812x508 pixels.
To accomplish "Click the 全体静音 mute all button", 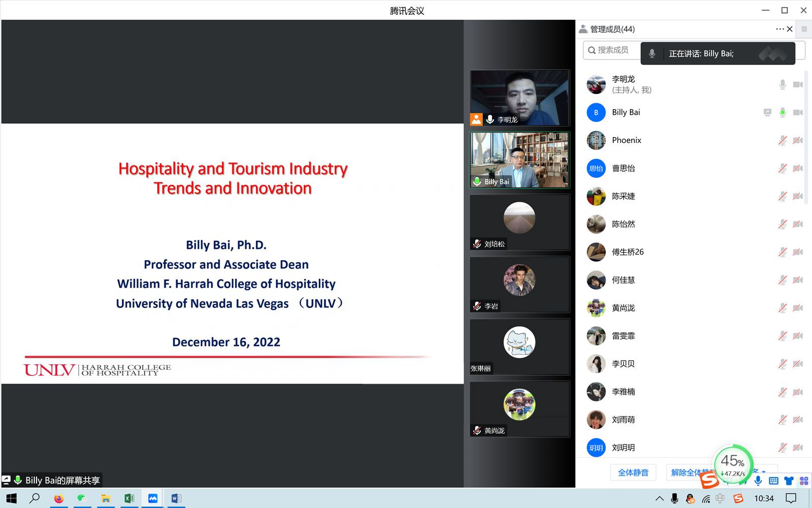I will click(633, 472).
